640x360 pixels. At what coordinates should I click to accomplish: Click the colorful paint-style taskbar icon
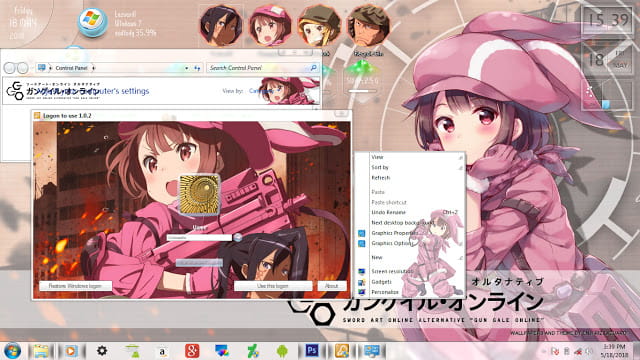pyautogui.click(x=222, y=351)
